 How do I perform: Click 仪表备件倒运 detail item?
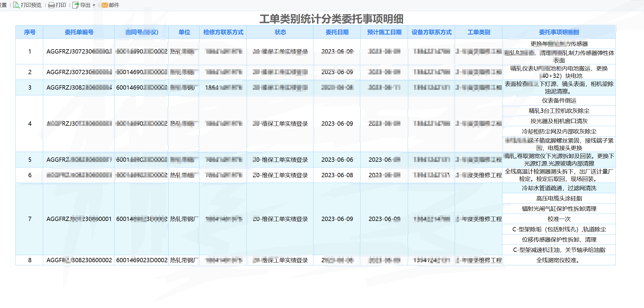[x=559, y=100]
